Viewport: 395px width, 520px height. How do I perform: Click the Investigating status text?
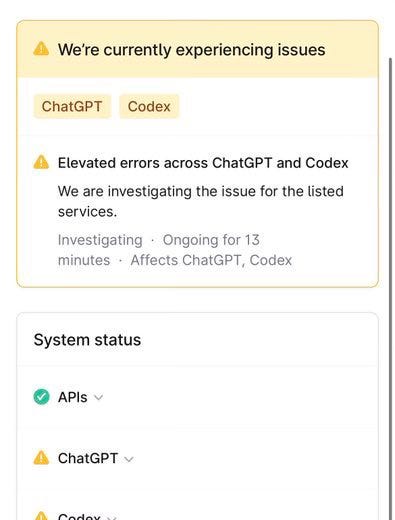(x=100, y=240)
